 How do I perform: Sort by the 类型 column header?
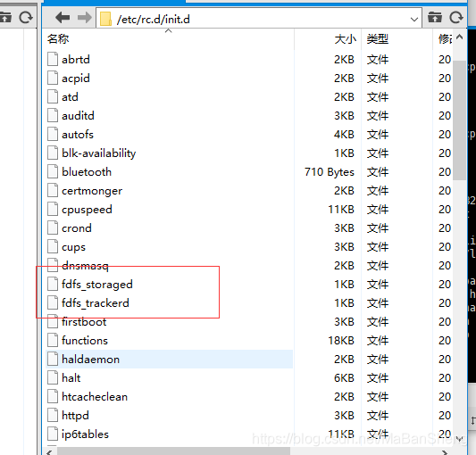(378, 39)
